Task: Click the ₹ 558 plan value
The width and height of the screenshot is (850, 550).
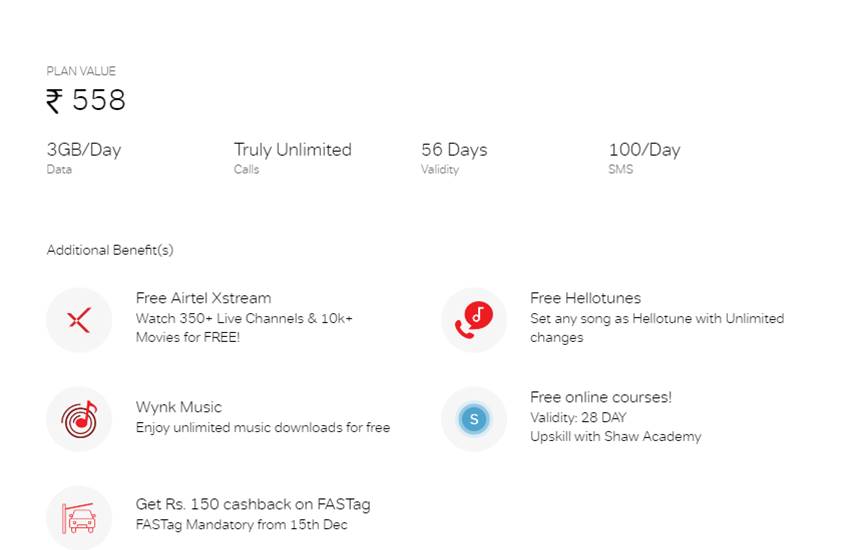Action: (86, 101)
